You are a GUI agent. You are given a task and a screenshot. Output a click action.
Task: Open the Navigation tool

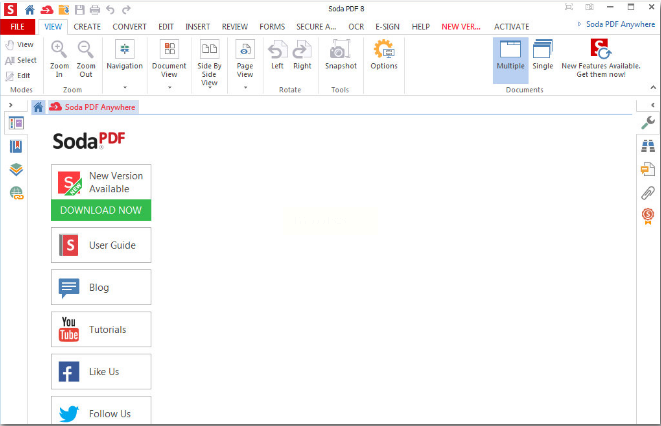(x=125, y=55)
